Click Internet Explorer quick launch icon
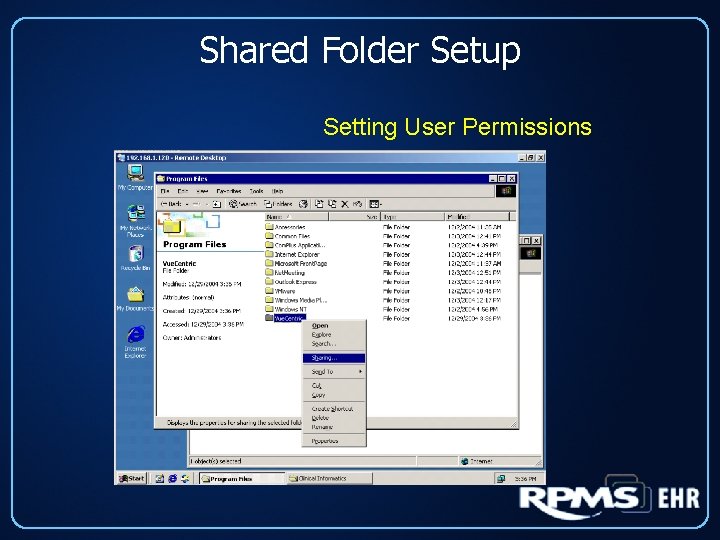 [172, 478]
